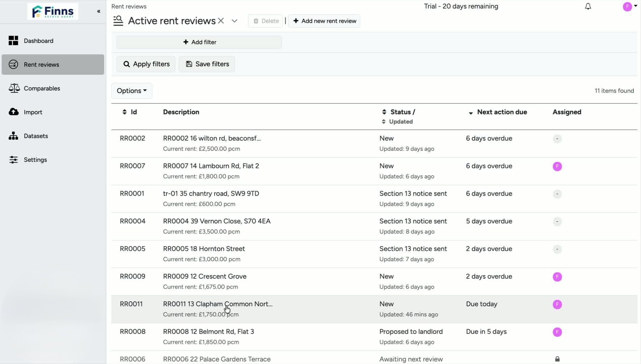Click the Assigned column header
Image resolution: width=641 pixels, height=364 pixels.
point(567,112)
